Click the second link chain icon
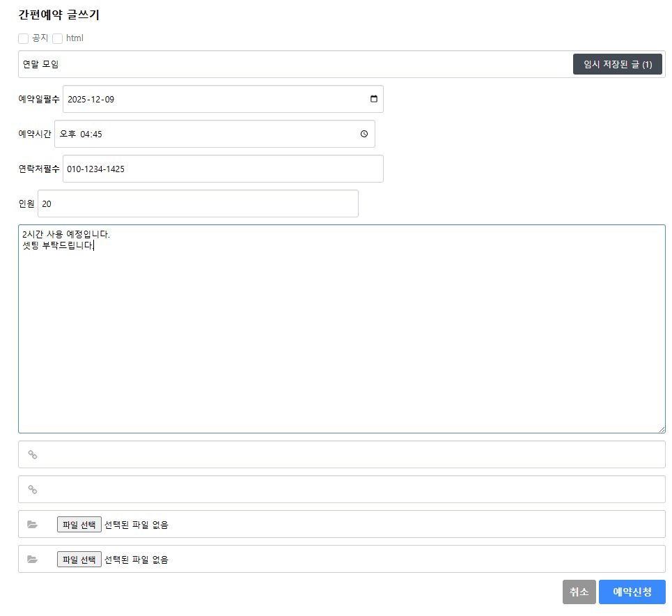 tap(32, 489)
